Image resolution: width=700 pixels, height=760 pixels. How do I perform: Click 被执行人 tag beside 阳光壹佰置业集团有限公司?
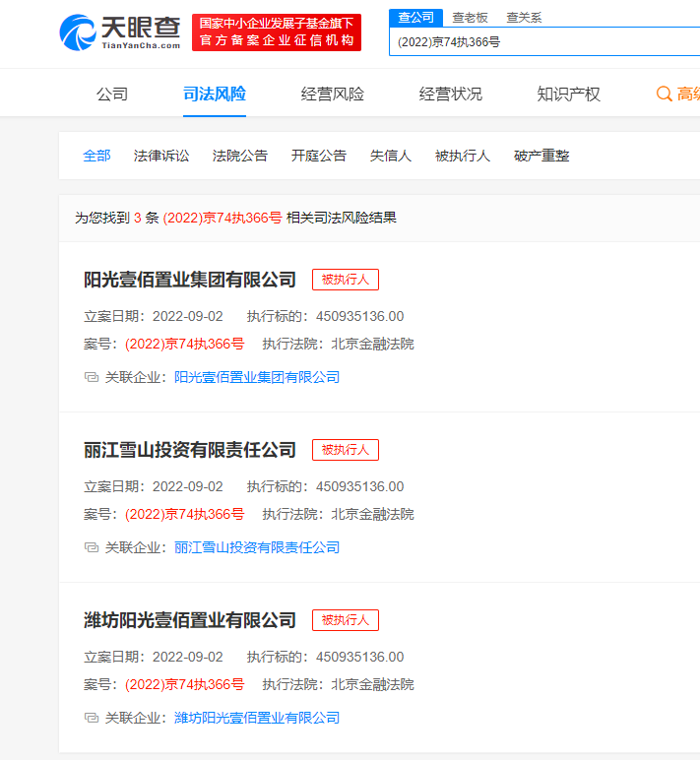coord(346,280)
